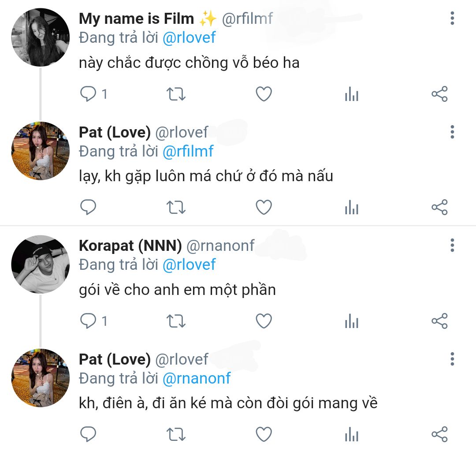476x451 pixels.
Task: Reply to Korapat (NNN)'s tweet
Action: coord(89,321)
